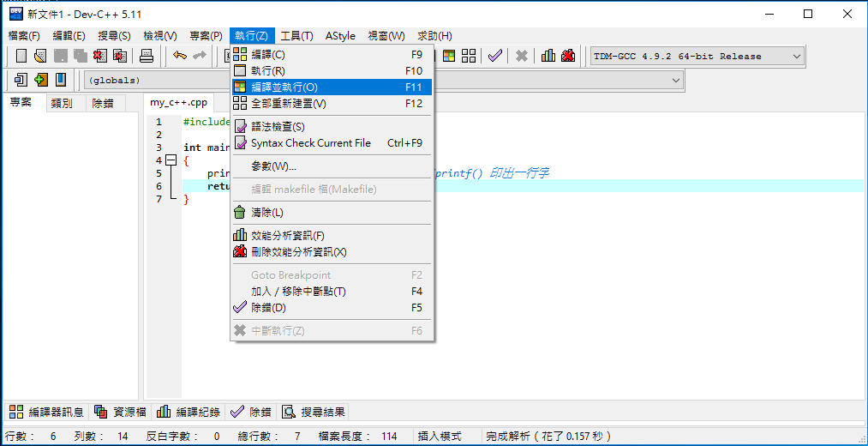
Task: Click the Close file toolbar icon
Action: pyautogui.click(x=100, y=56)
